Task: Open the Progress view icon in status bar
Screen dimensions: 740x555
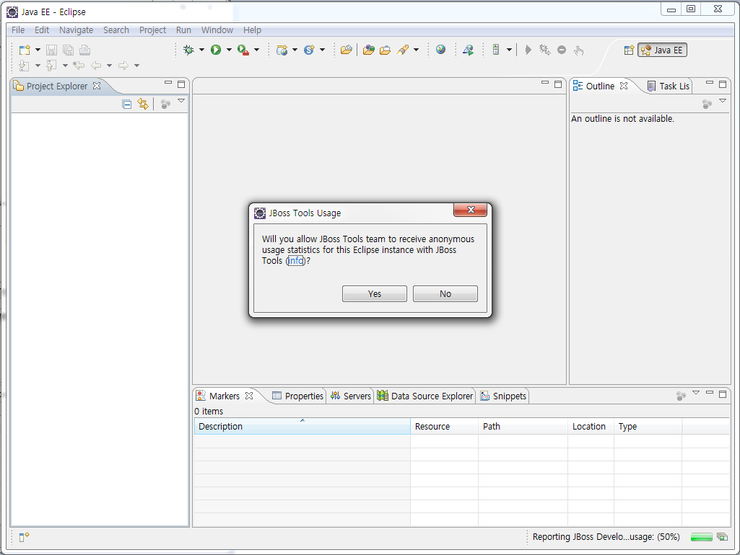Action: [x=722, y=537]
